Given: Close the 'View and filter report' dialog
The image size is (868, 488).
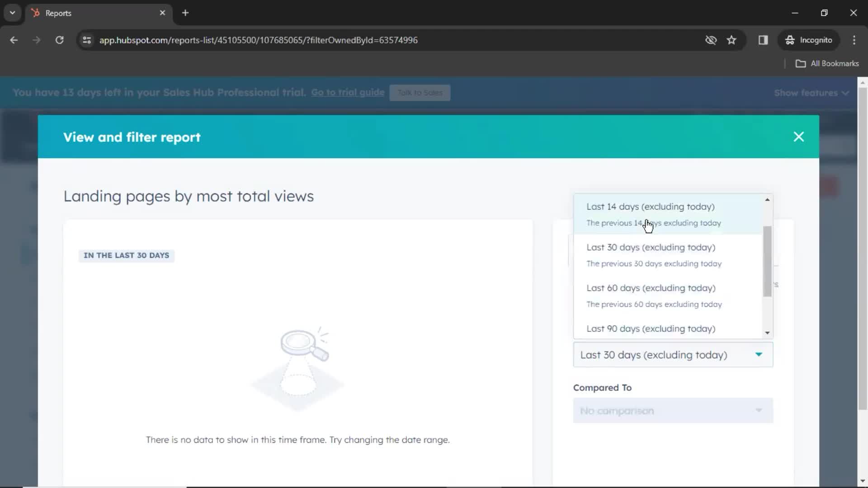Looking at the screenshot, I should pyautogui.click(x=798, y=136).
